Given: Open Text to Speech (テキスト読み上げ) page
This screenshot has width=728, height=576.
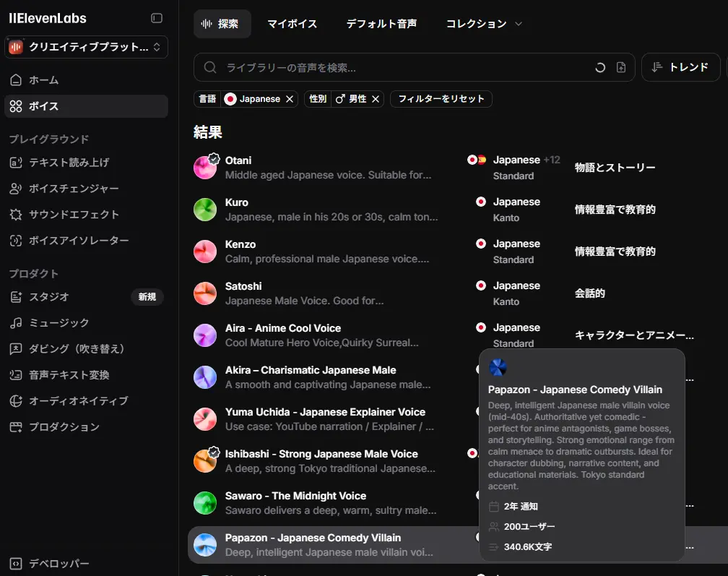Looking at the screenshot, I should [x=69, y=163].
